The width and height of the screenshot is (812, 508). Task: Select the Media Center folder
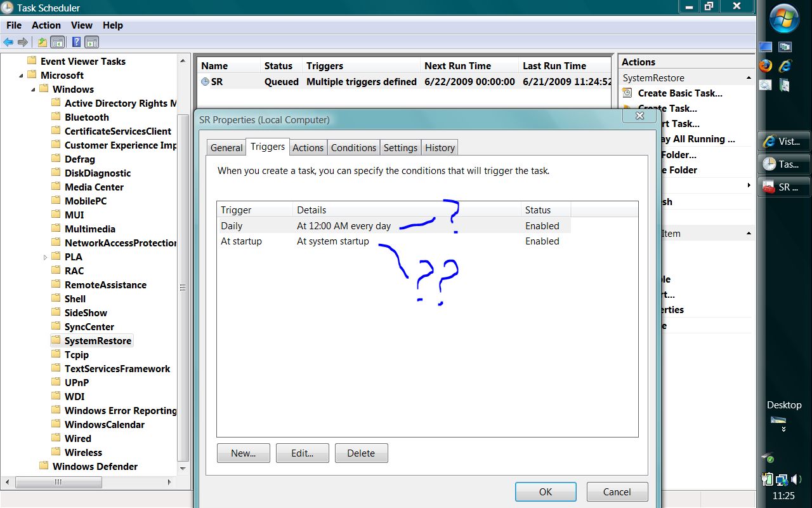pos(94,187)
